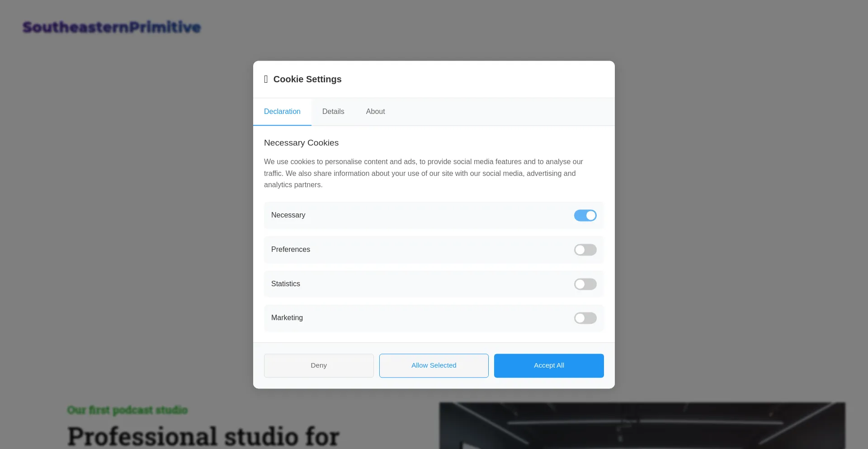Click the Statistics row label text
The width and height of the screenshot is (868, 449).
point(286,284)
